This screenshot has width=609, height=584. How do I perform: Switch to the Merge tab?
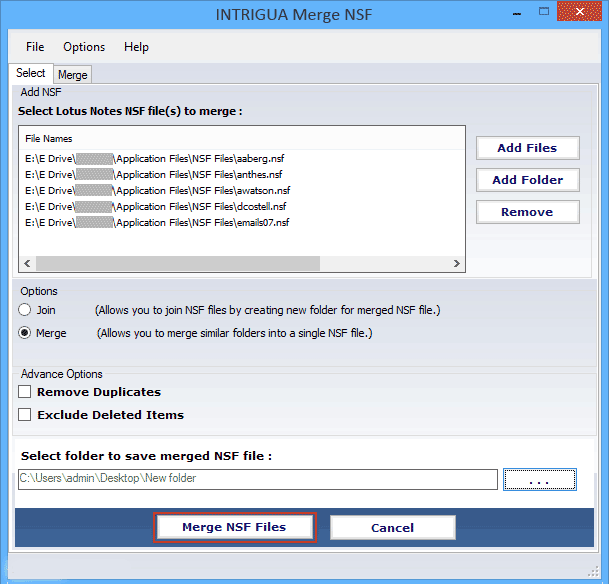pos(72,75)
